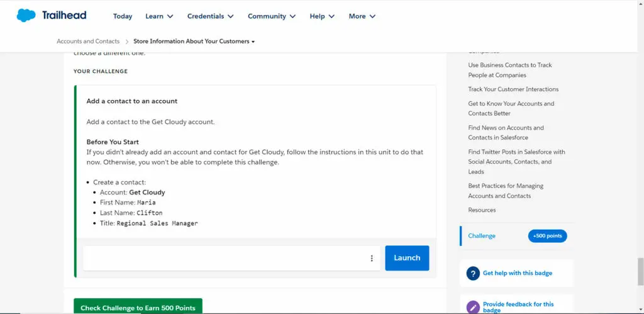This screenshot has height=314, width=644.
Task: Click Add a contact to the Get Cloudy account sentence
Action: (x=150, y=122)
